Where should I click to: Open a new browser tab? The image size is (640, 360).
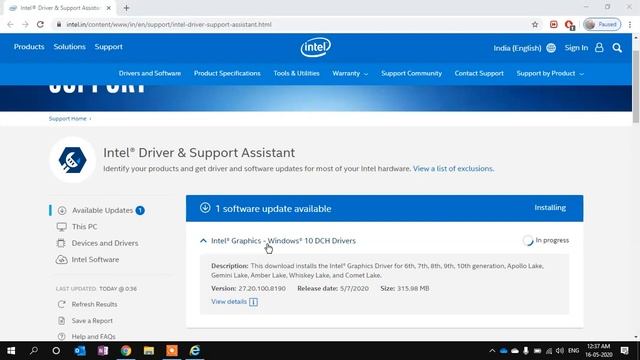126,8
